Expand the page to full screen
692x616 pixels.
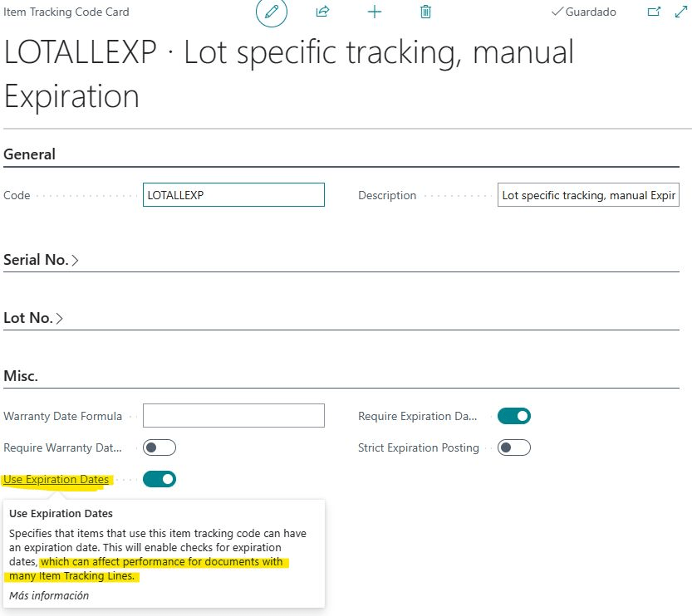(679, 12)
